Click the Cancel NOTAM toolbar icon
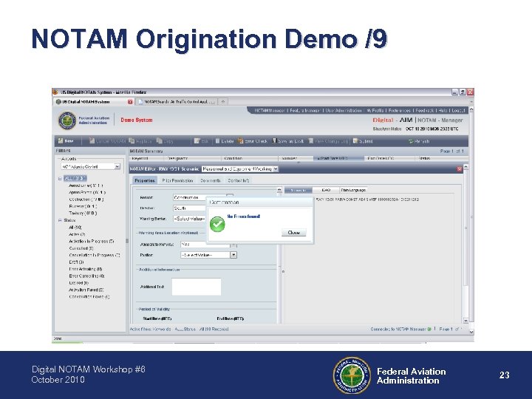The image size is (532, 399). point(92,141)
